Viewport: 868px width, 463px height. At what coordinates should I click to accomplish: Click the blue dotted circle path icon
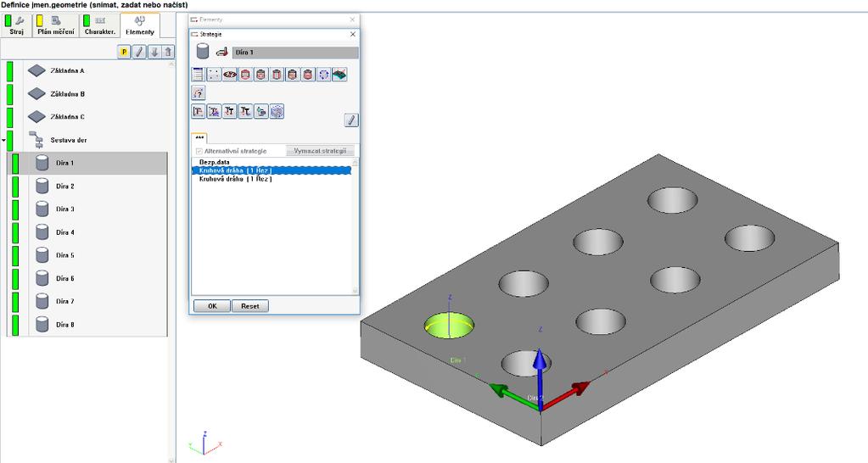[x=324, y=75]
